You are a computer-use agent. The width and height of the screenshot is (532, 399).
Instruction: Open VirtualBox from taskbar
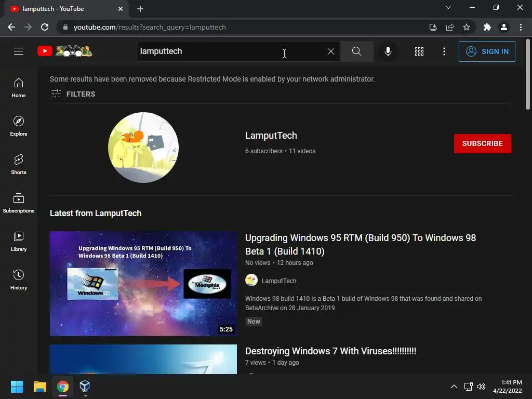[85, 387]
